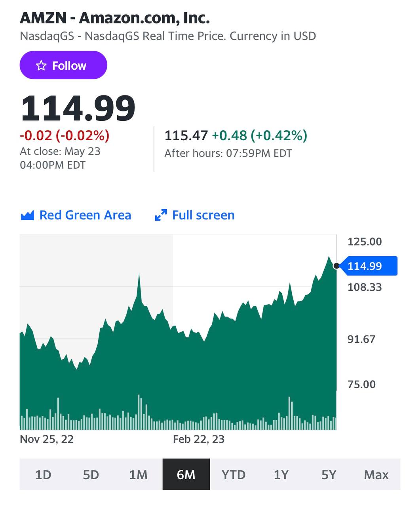This screenshot has height=507, width=420.
Task: Click the blue 114.99 price marker on chart
Action: click(369, 266)
